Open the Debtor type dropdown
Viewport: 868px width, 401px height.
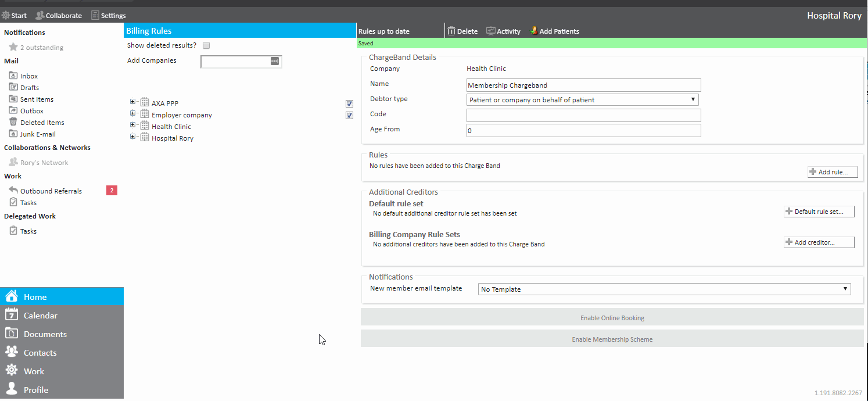(x=582, y=100)
